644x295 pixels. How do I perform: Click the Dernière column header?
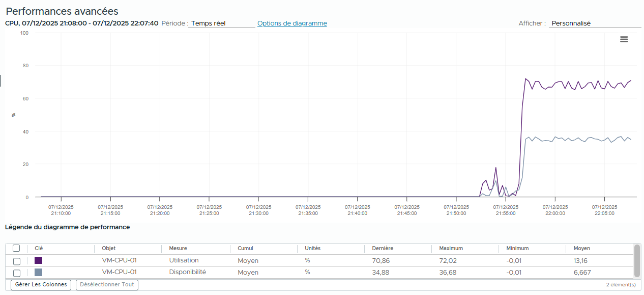click(383, 249)
